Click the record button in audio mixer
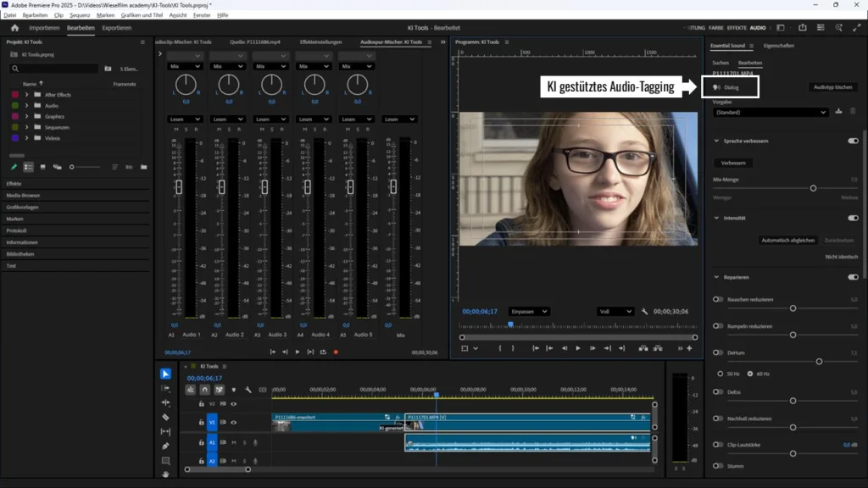 pos(336,352)
